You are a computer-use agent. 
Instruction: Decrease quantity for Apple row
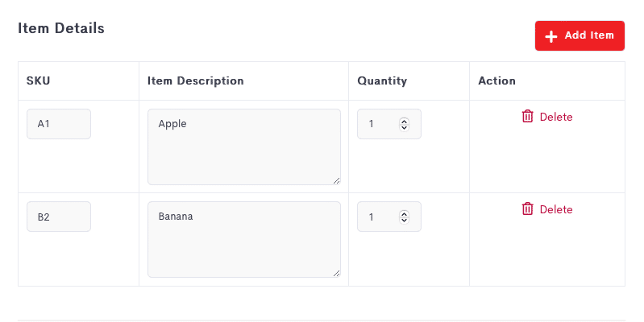(404, 127)
